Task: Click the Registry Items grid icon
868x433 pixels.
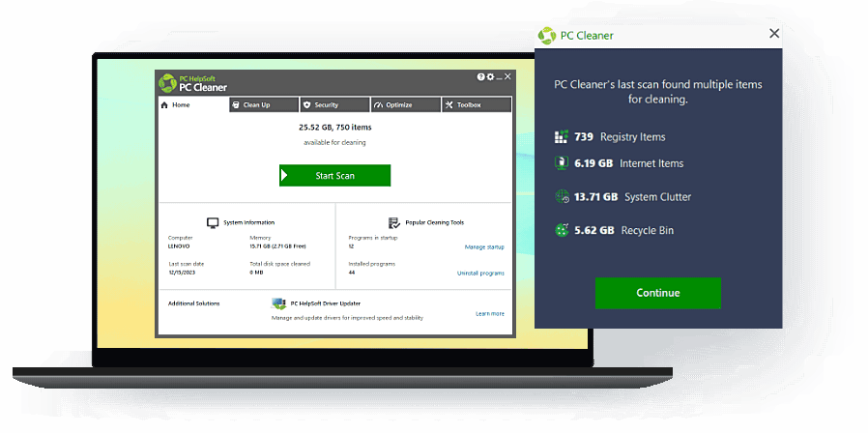Action: 562,137
